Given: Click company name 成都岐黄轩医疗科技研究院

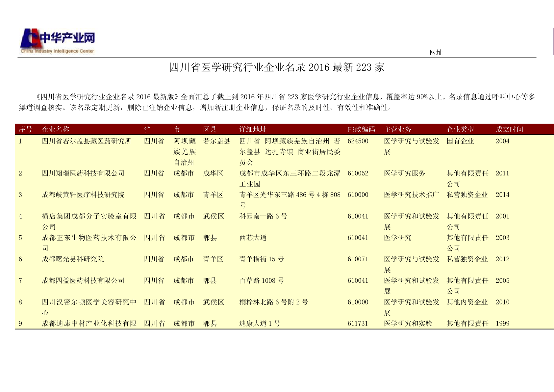Looking at the screenshot, I should 83,195.
